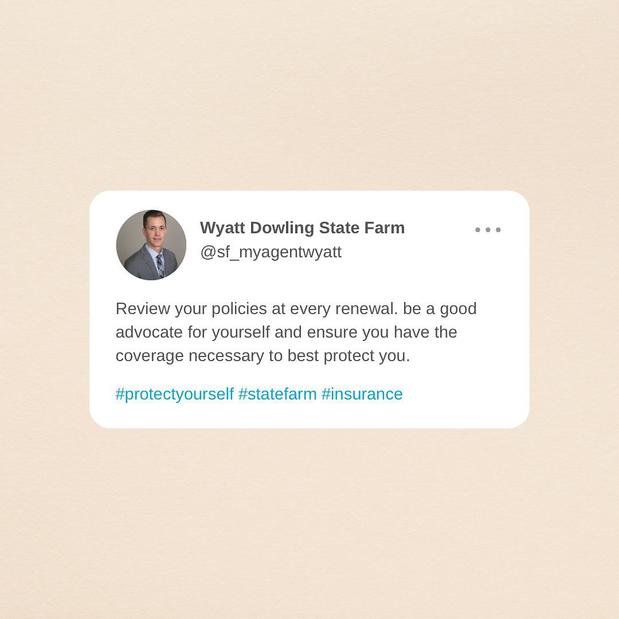Click the word "Wyatt" in the display name
Image resolution: width=619 pixels, height=619 pixels.
tap(222, 228)
